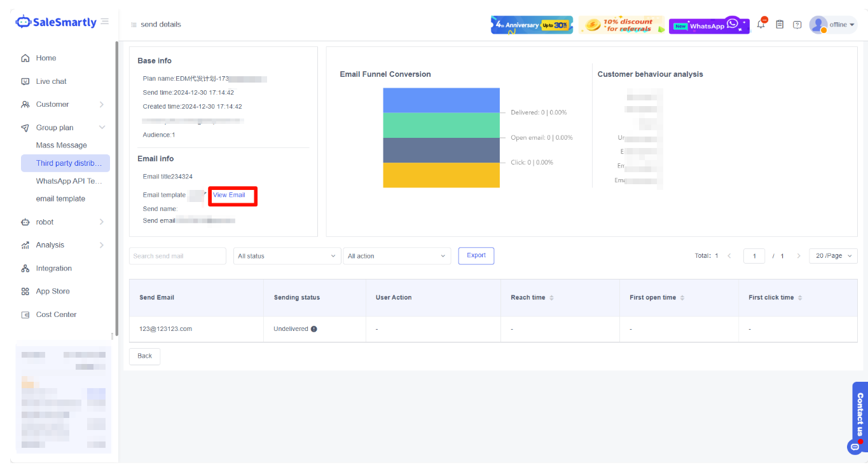Screen dimensions: 868x465
Task: Sort by First click time column
Action: pyautogui.click(x=800, y=298)
